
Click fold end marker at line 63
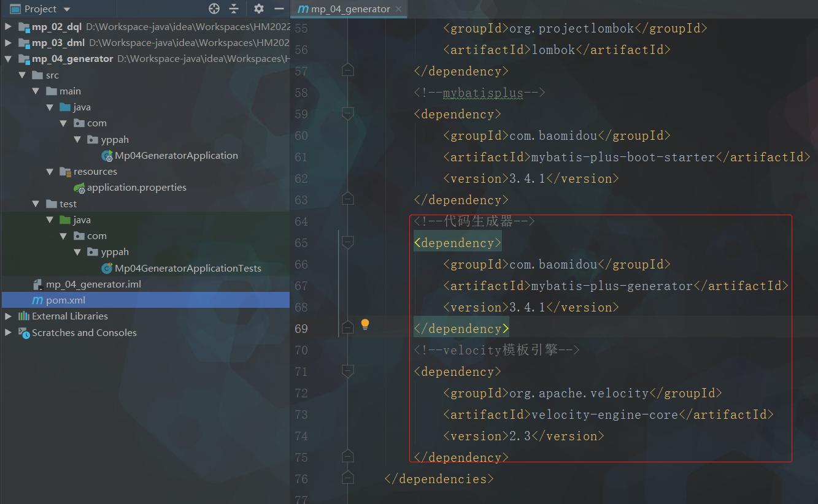pyautogui.click(x=348, y=199)
